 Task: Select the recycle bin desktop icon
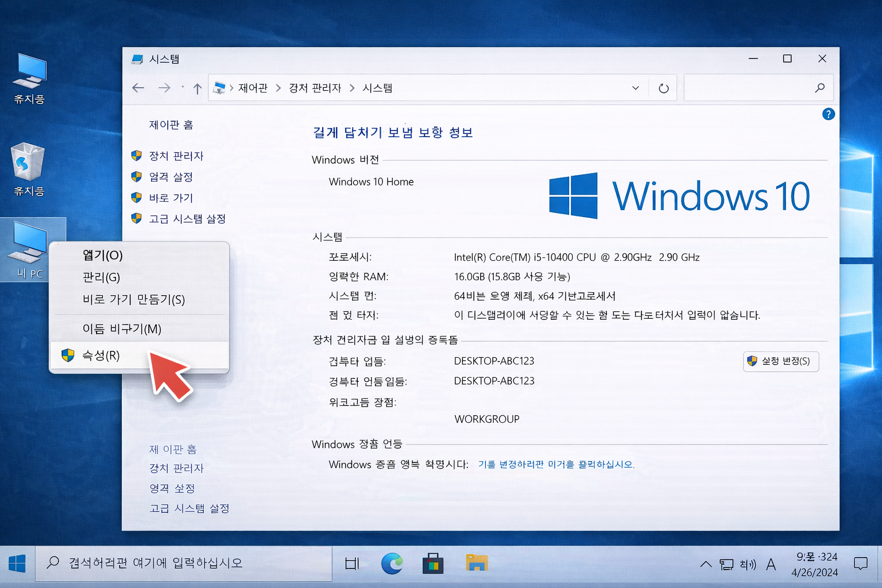coord(28,170)
